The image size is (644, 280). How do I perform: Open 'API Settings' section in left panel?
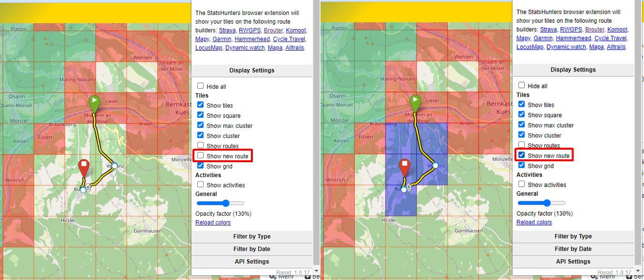[251, 262]
